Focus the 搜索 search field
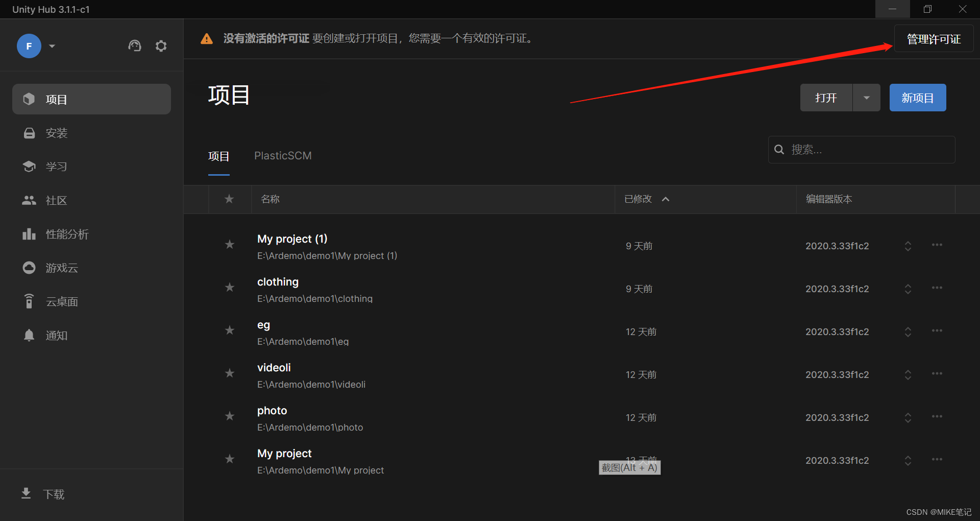980x521 pixels. [862, 150]
